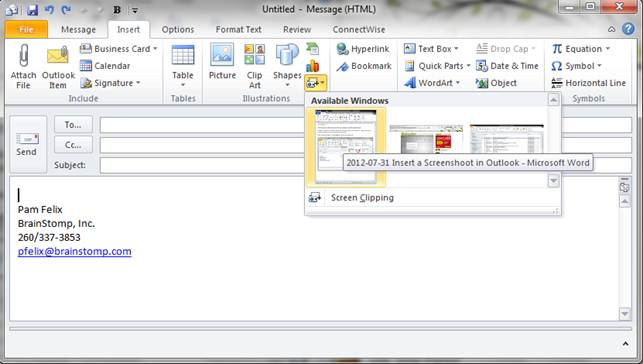
Task: Click the Attach File paperclip icon
Action: [x=23, y=56]
